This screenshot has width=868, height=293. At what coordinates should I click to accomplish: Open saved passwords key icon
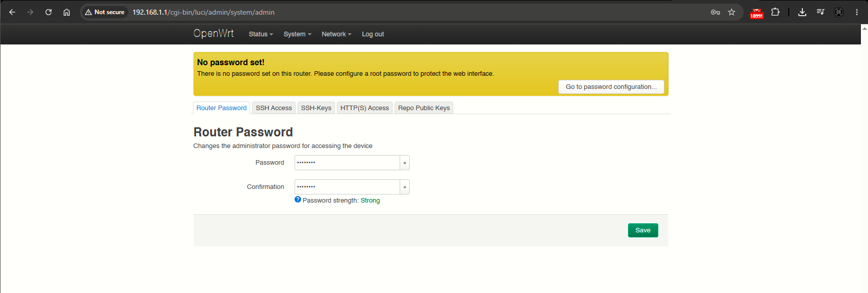click(715, 12)
